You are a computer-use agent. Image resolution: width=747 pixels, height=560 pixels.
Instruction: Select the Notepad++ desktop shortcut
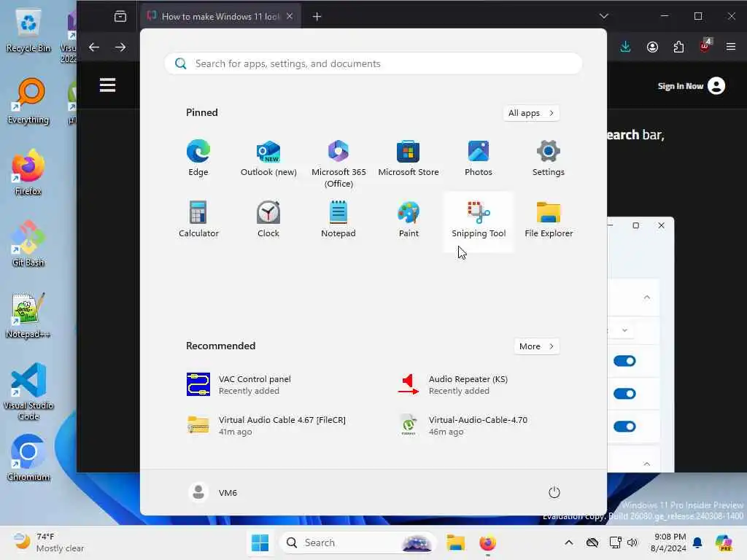(28, 316)
